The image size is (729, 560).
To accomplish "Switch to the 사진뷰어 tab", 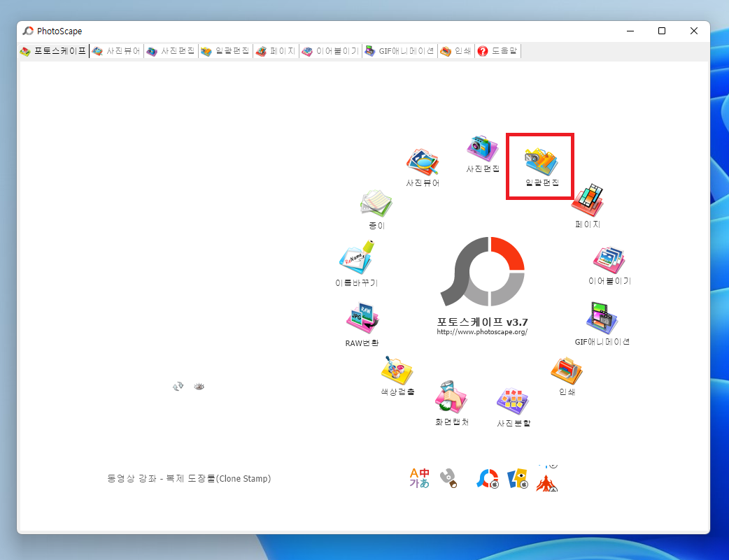I will pos(116,50).
